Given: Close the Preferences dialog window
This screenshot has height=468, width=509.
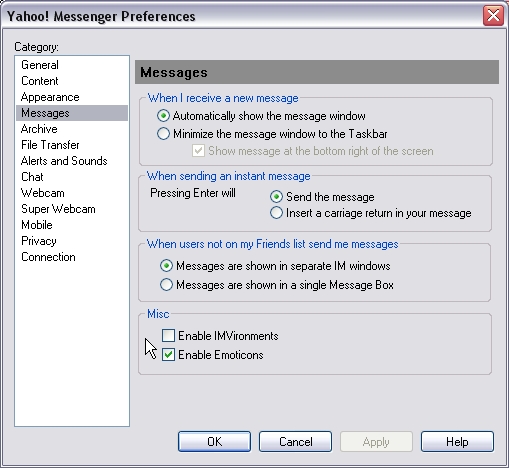Looking at the screenshot, I should [493, 15].
